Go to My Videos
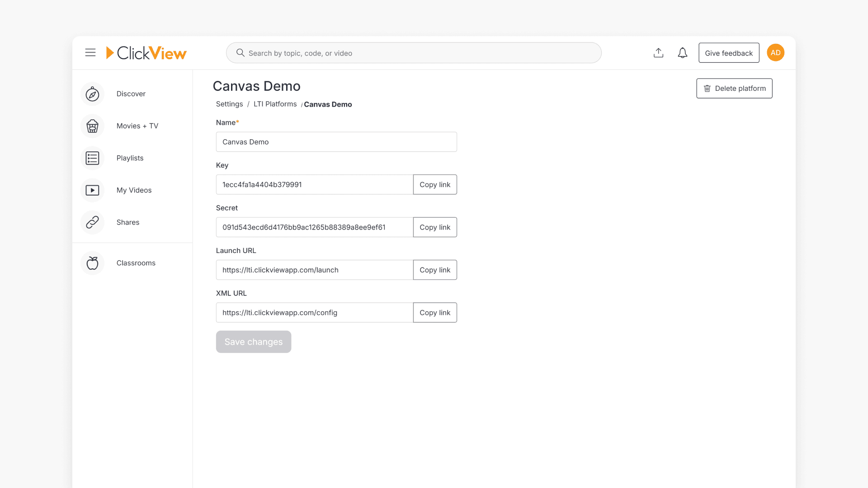This screenshot has width=868, height=488. (134, 190)
